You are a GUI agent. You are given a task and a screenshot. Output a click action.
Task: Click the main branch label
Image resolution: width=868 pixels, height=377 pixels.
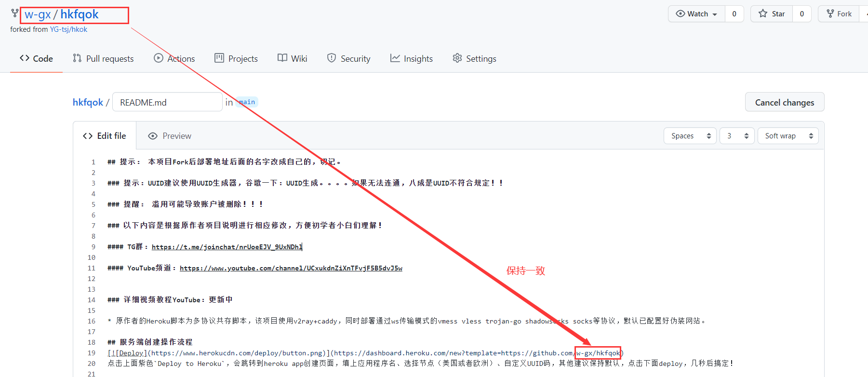coord(247,102)
